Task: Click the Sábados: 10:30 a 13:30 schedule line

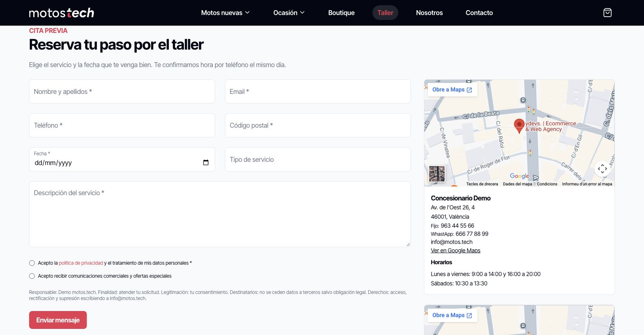Action: (x=459, y=283)
